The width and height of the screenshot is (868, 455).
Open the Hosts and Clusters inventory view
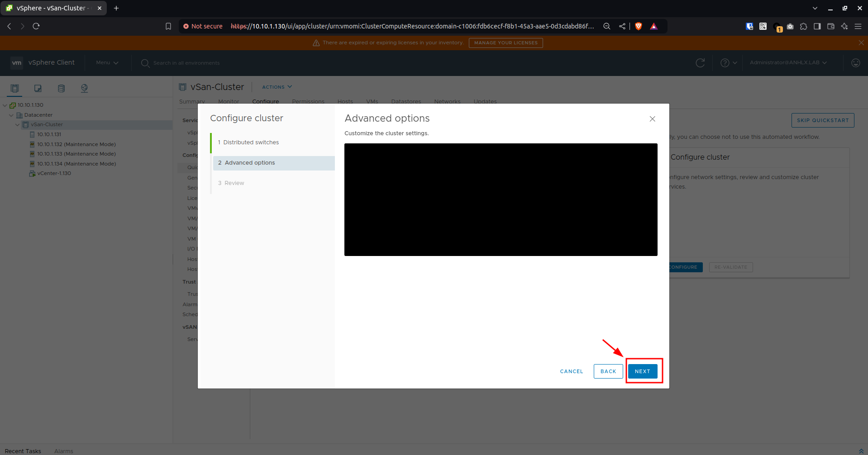[14, 88]
